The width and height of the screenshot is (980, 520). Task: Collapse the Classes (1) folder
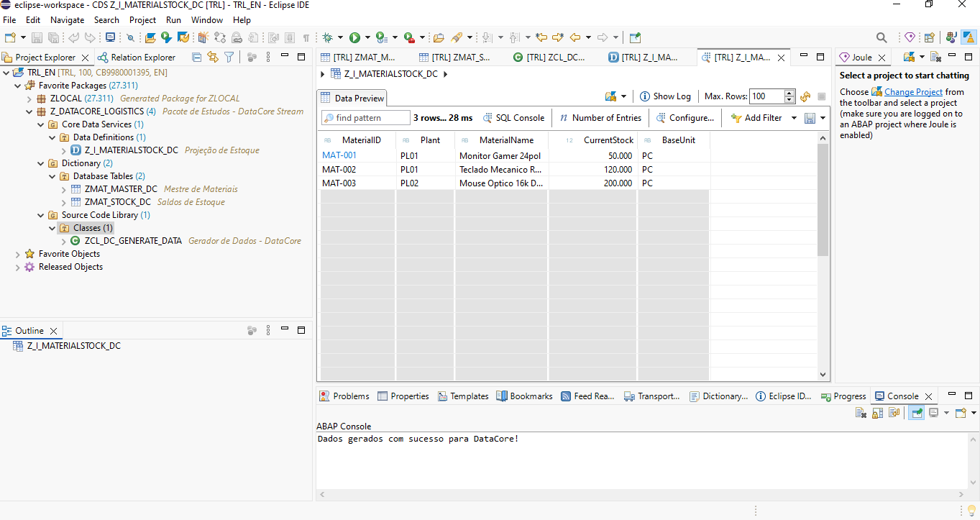coord(52,228)
